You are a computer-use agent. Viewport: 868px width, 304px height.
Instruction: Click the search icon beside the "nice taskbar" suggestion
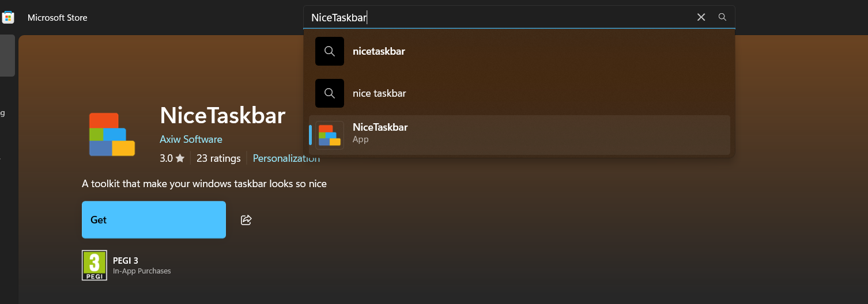(x=330, y=93)
